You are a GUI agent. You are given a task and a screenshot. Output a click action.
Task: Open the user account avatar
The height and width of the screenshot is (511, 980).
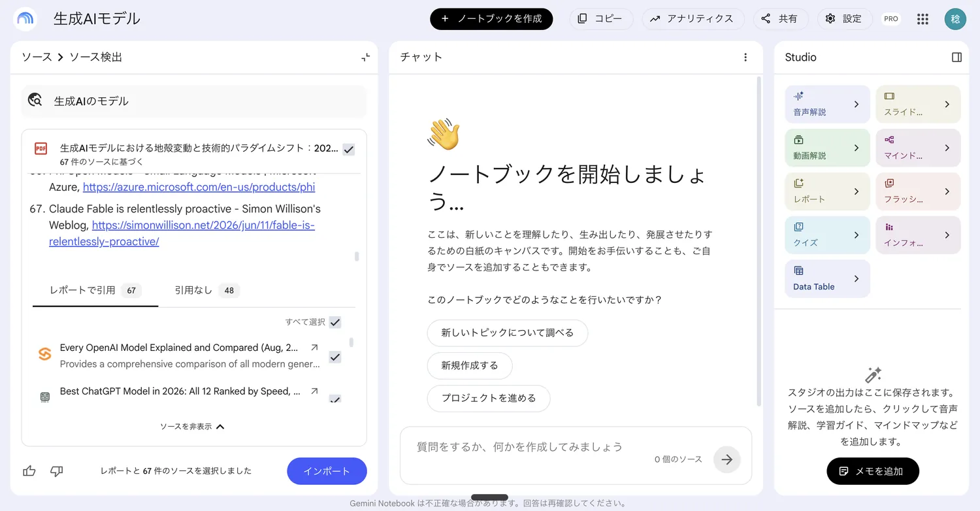click(x=955, y=19)
